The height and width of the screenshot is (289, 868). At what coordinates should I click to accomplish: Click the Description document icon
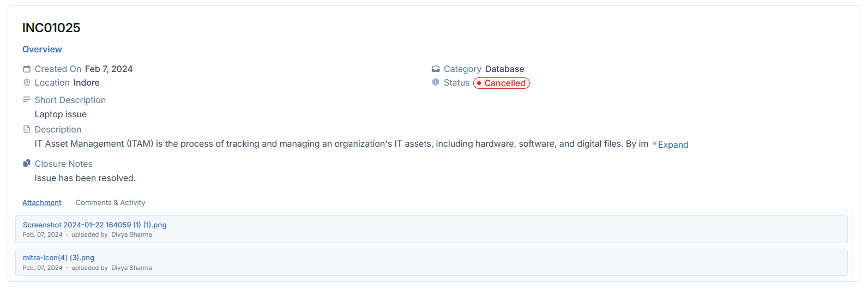27,129
